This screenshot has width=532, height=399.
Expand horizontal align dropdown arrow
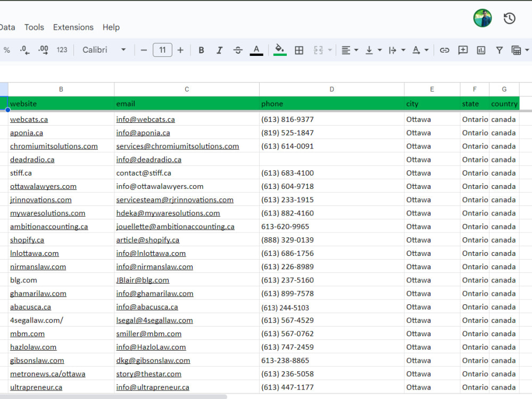point(356,50)
